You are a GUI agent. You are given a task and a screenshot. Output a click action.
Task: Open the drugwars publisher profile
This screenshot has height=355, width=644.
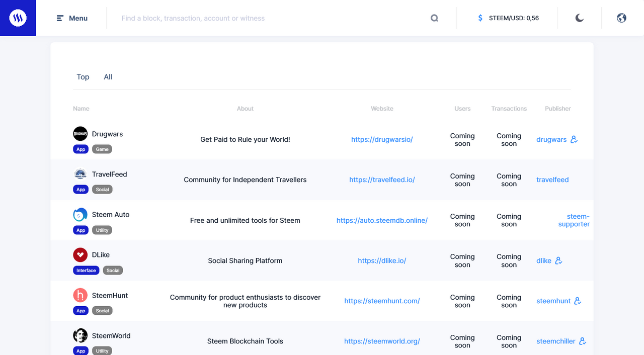[x=551, y=140]
